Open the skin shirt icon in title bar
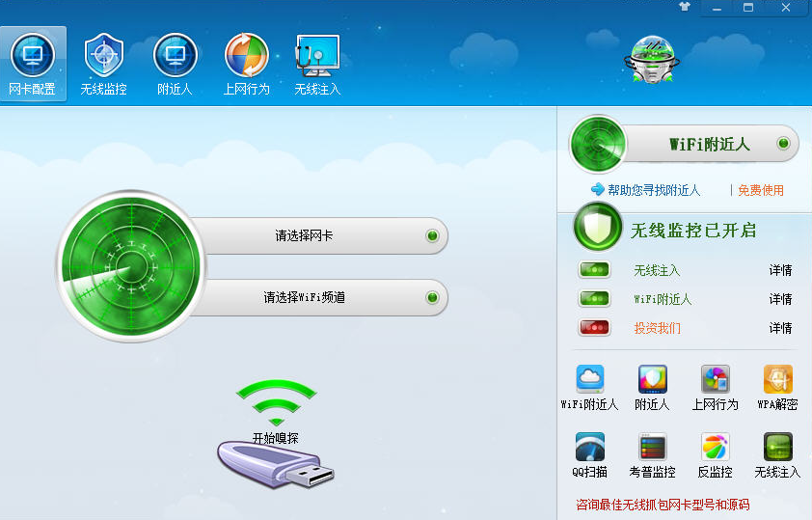The height and width of the screenshot is (520, 812). click(x=685, y=7)
